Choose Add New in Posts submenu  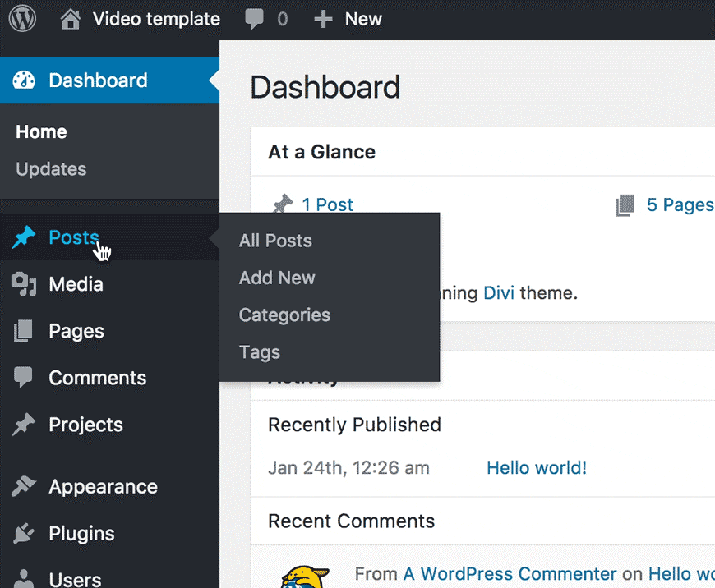tap(277, 278)
